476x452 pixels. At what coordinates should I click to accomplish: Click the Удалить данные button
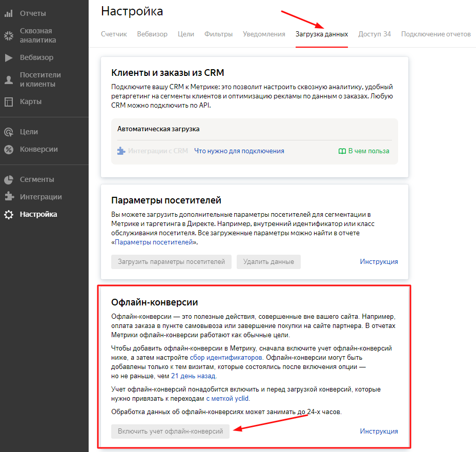(x=268, y=262)
